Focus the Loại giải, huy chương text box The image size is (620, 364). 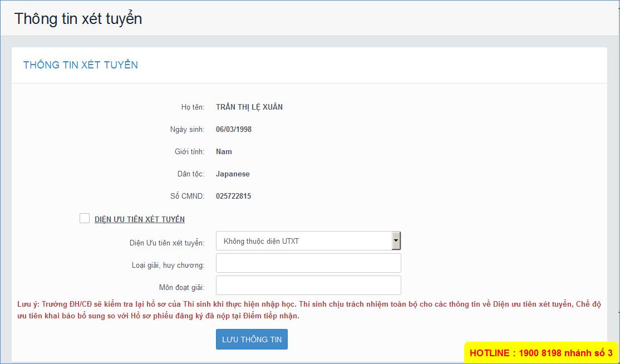(308, 263)
